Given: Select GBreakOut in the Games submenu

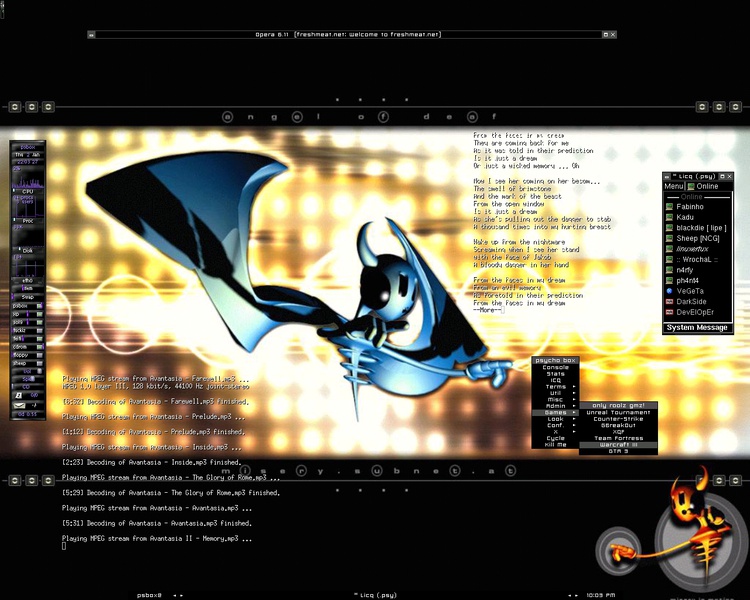Looking at the screenshot, I should tap(618, 425).
